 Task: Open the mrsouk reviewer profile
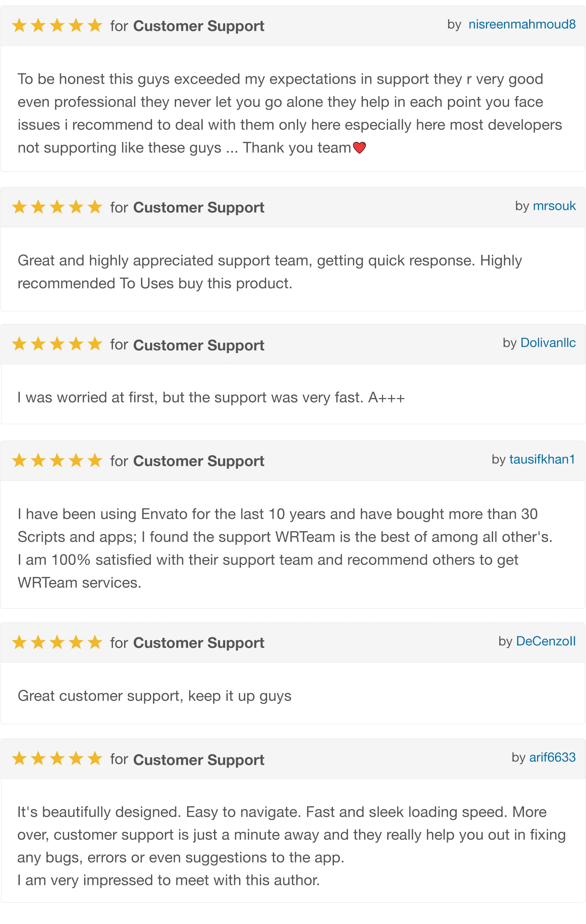[554, 206]
